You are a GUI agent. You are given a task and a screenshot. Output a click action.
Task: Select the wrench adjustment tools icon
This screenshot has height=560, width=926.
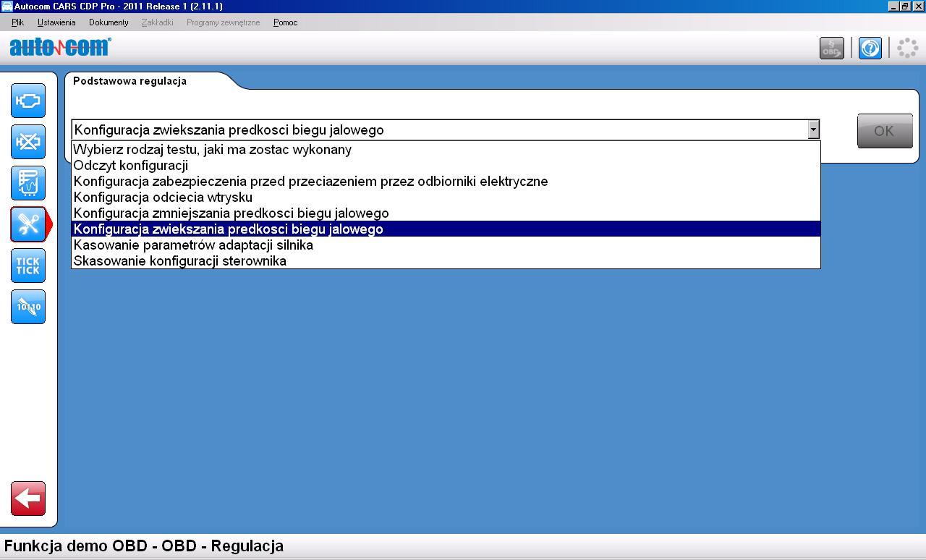(x=28, y=224)
